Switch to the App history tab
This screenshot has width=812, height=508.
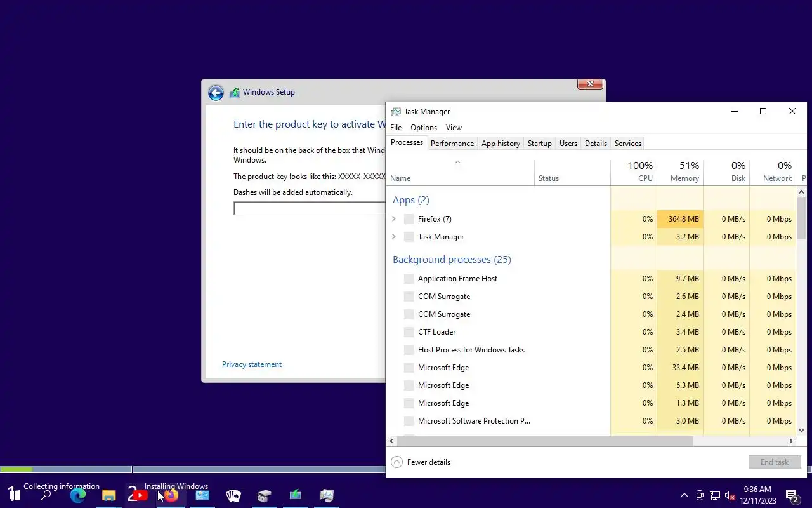pyautogui.click(x=501, y=144)
